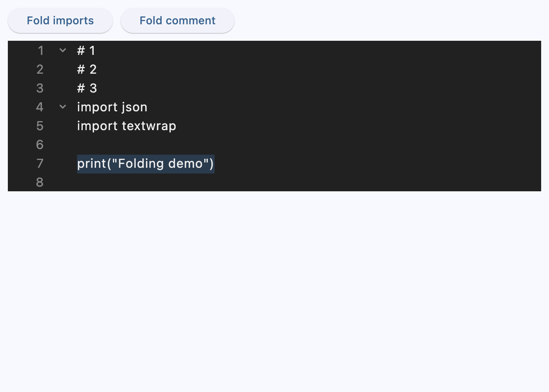Collapse the comment block using line 1 chevron
Viewport: 549px width, 392px height.
coord(62,50)
